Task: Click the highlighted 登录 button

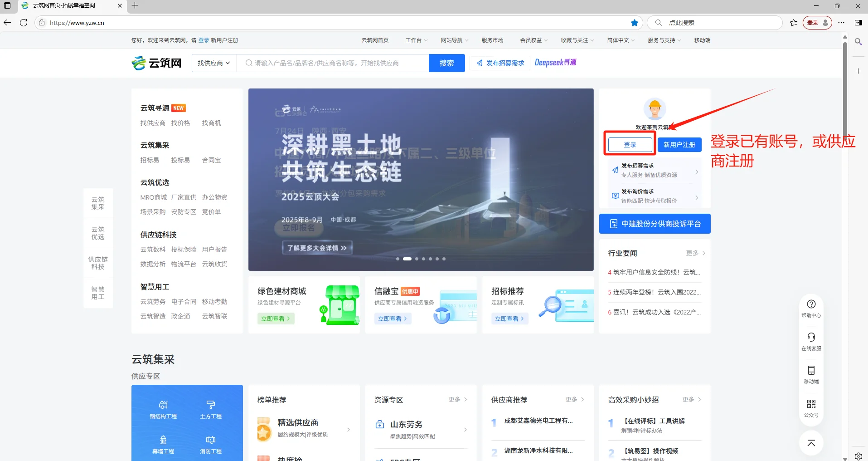Action: (x=630, y=144)
